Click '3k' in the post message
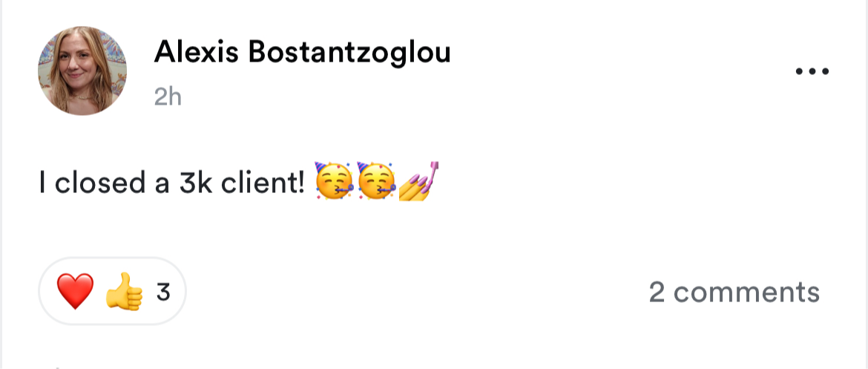The width and height of the screenshot is (868, 369). tap(196, 183)
